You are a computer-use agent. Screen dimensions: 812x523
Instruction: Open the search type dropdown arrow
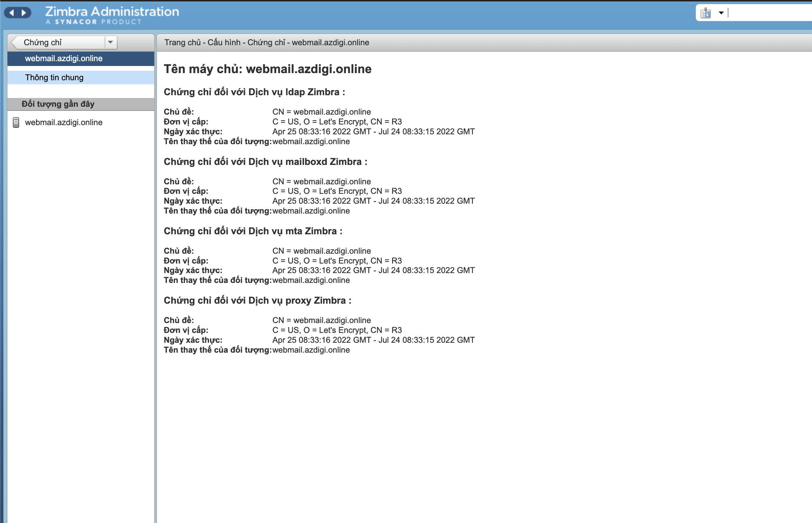point(721,13)
